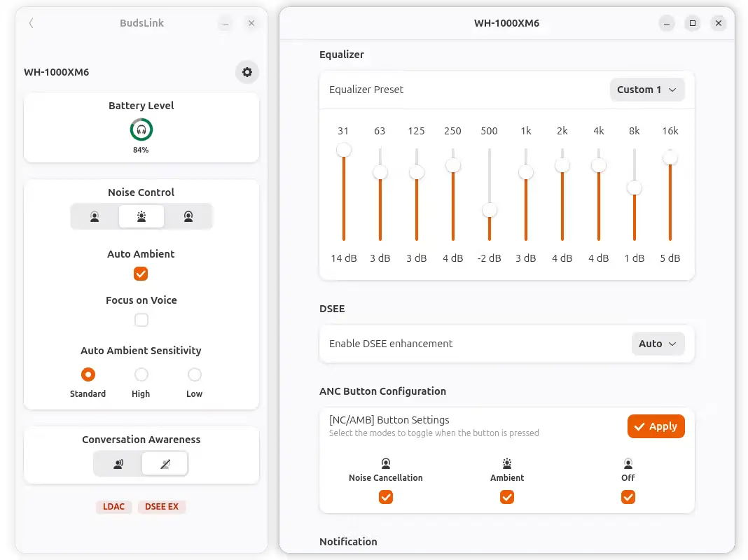
Task: Uncheck the Auto Ambient checkbox
Action: pos(141,274)
